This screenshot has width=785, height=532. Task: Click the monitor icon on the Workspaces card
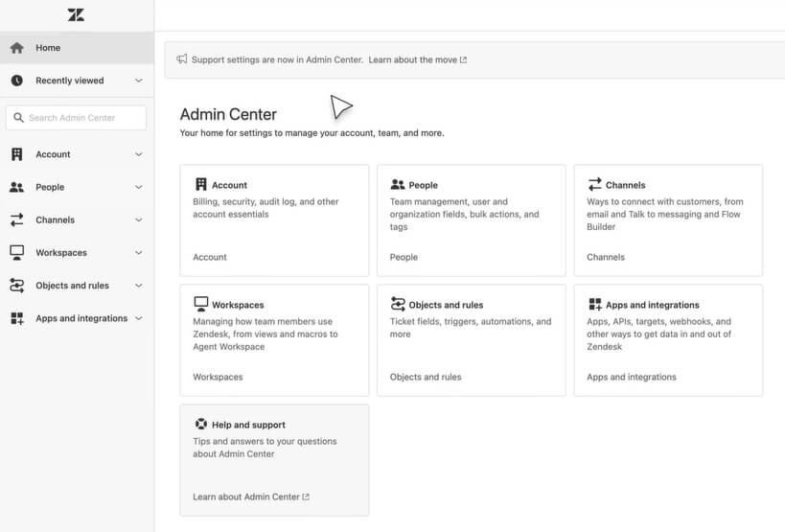pyautogui.click(x=200, y=304)
